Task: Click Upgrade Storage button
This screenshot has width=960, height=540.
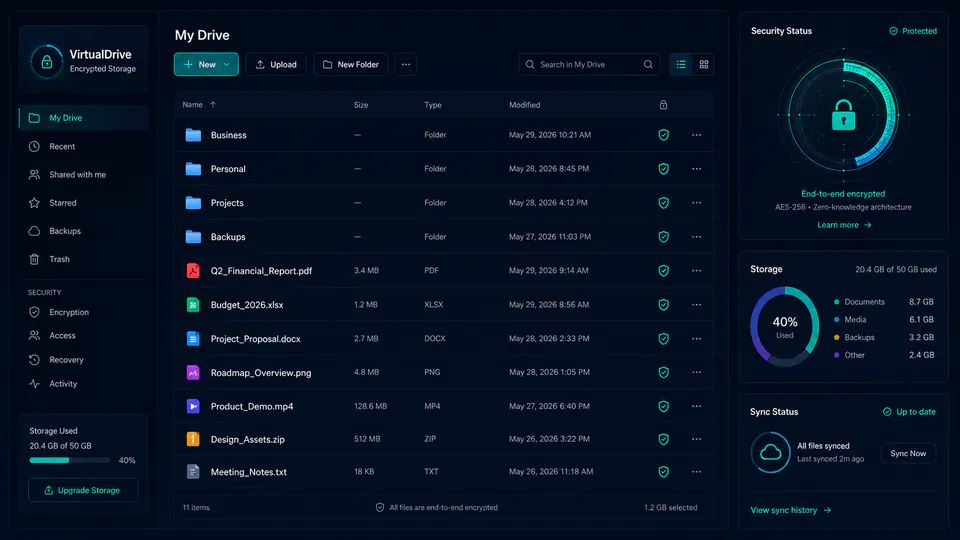Action: [x=83, y=490]
